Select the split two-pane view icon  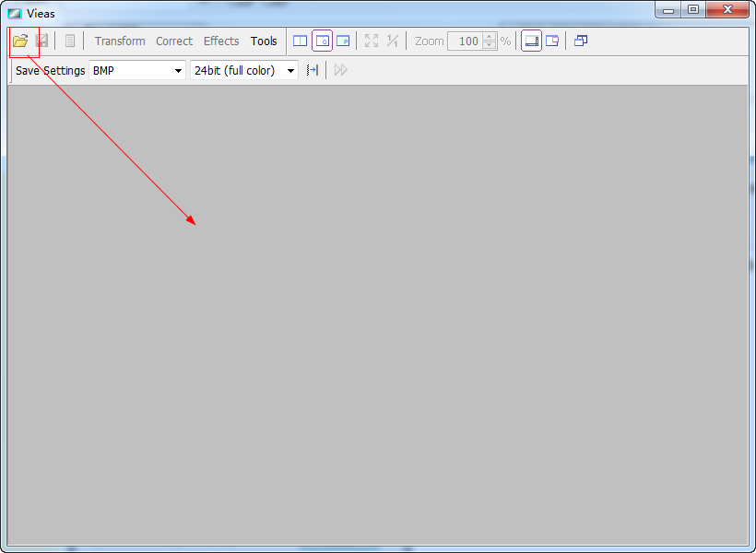(x=300, y=41)
